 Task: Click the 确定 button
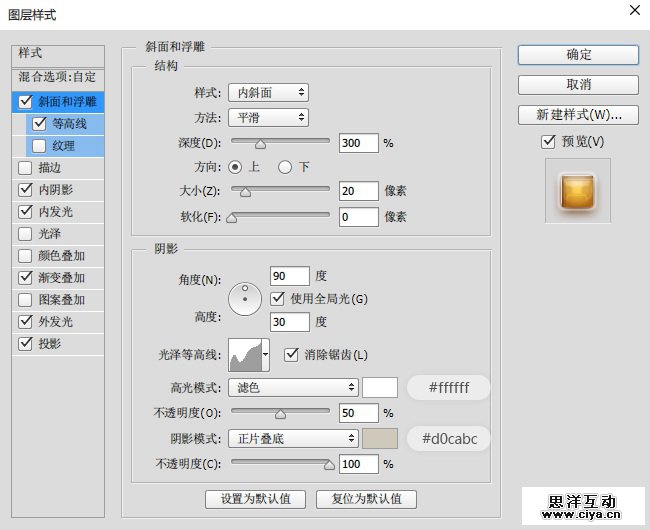tap(578, 55)
